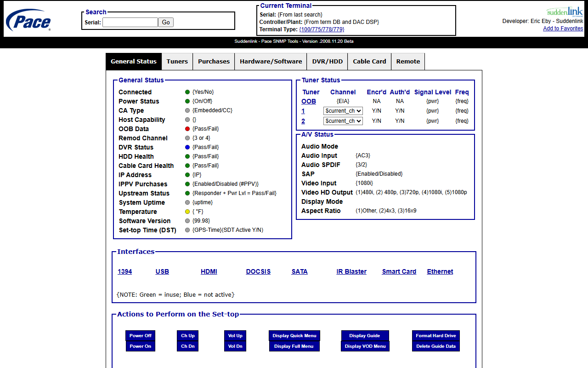Open the 1394 interface link

pyautogui.click(x=125, y=271)
